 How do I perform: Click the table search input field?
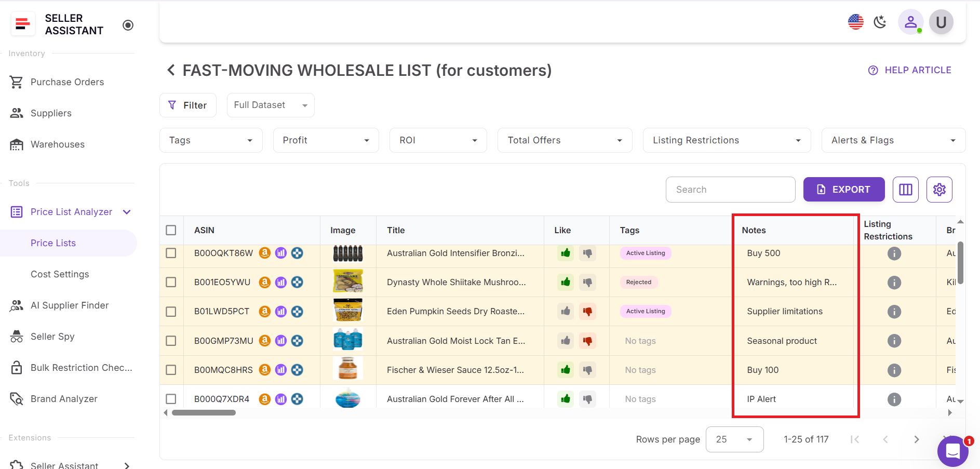coord(730,189)
